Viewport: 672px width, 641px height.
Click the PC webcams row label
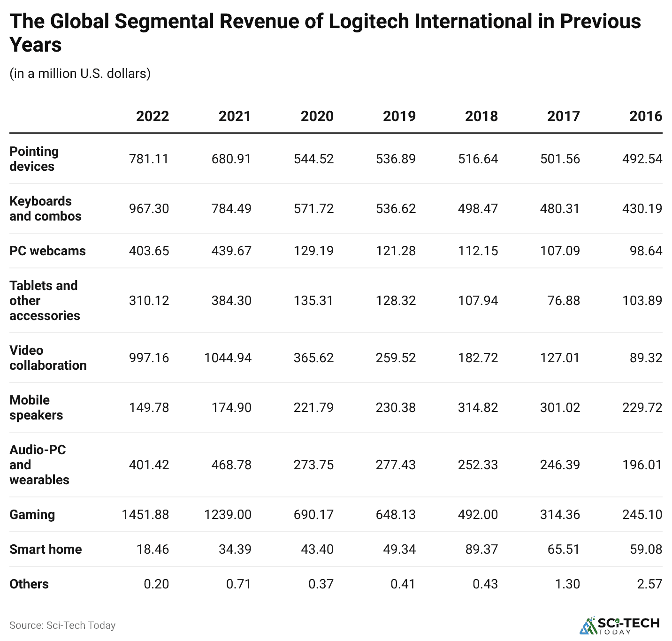click(x=47, y=251)
